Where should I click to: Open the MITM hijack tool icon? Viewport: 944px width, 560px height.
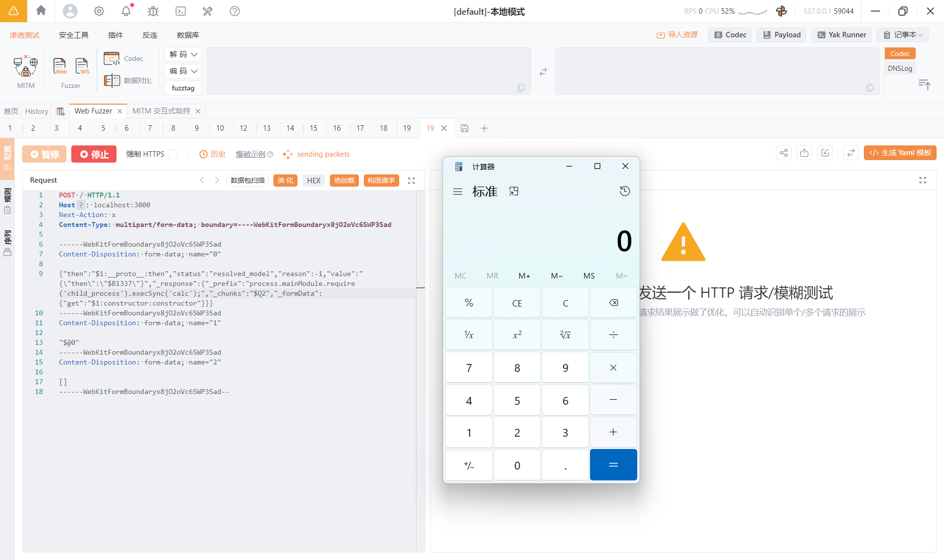point(26,66)
